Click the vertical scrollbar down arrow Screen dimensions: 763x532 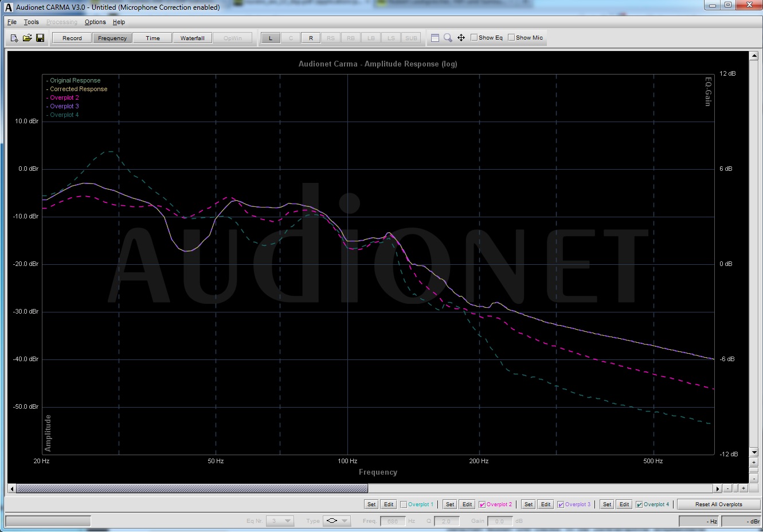click(x=754, y=452)
